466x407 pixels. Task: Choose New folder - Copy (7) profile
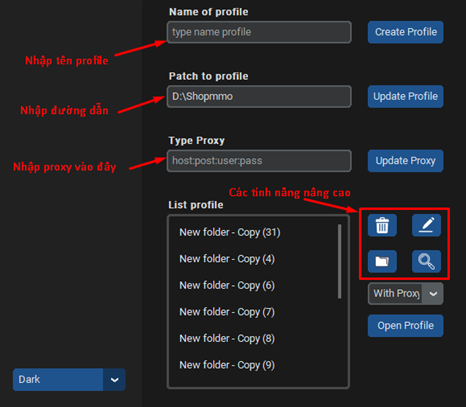pos(227,312)
